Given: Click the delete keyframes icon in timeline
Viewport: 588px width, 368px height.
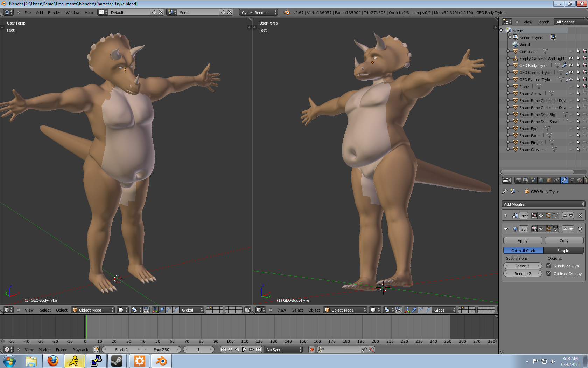Looking at the screenshot, I should click(x=372, y=349).
